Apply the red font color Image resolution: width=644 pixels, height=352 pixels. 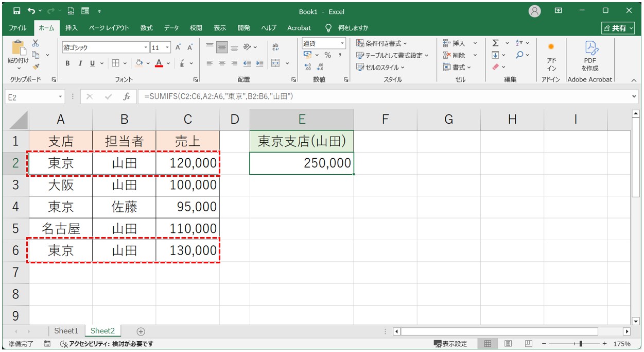(x=159, y=63)
